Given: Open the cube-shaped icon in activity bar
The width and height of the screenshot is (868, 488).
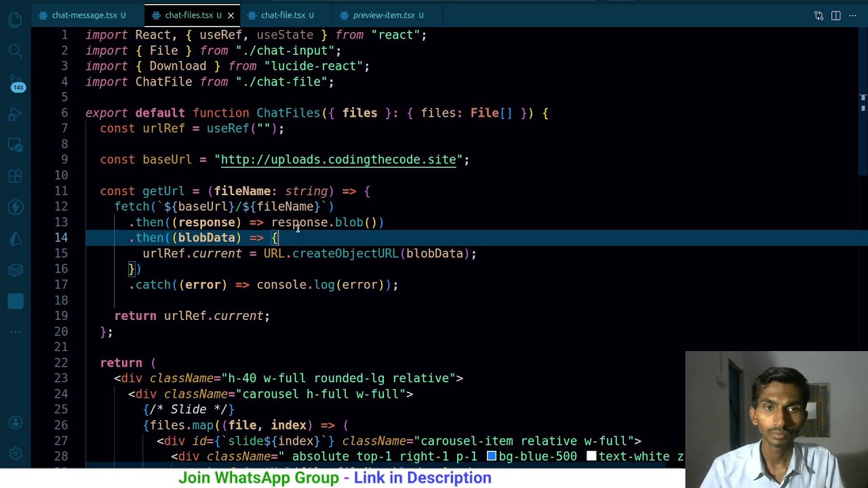Looking at the screenshot, I should click(15, 270).
